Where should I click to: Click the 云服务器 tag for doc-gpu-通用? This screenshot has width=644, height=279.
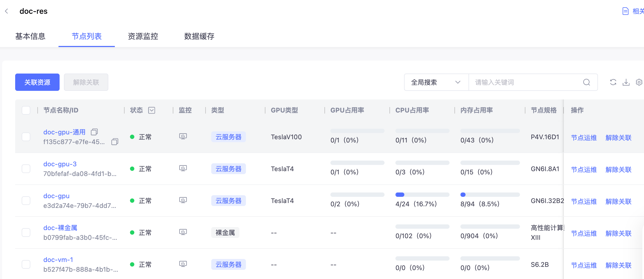pos(229,137)
